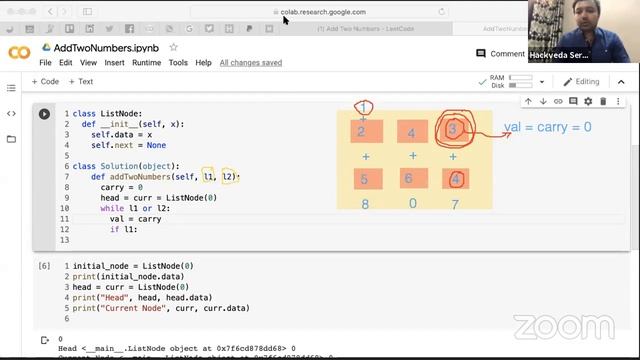Open PayPal bookmark icon
640x360 pixels.
pos(249,29)
